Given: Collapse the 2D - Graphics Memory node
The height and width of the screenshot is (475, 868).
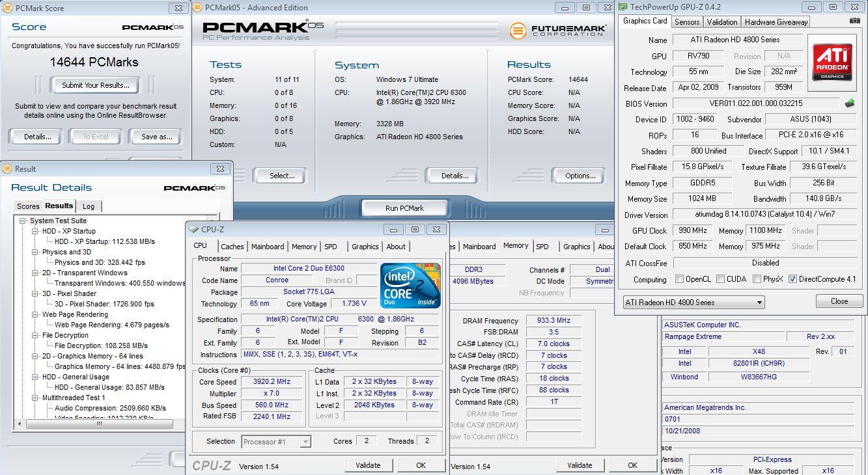Looking at the screenshot, I should (x=35, y=356).
